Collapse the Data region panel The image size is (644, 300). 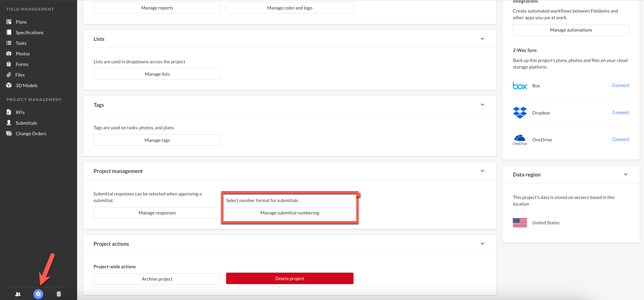(x=625, y=174)
